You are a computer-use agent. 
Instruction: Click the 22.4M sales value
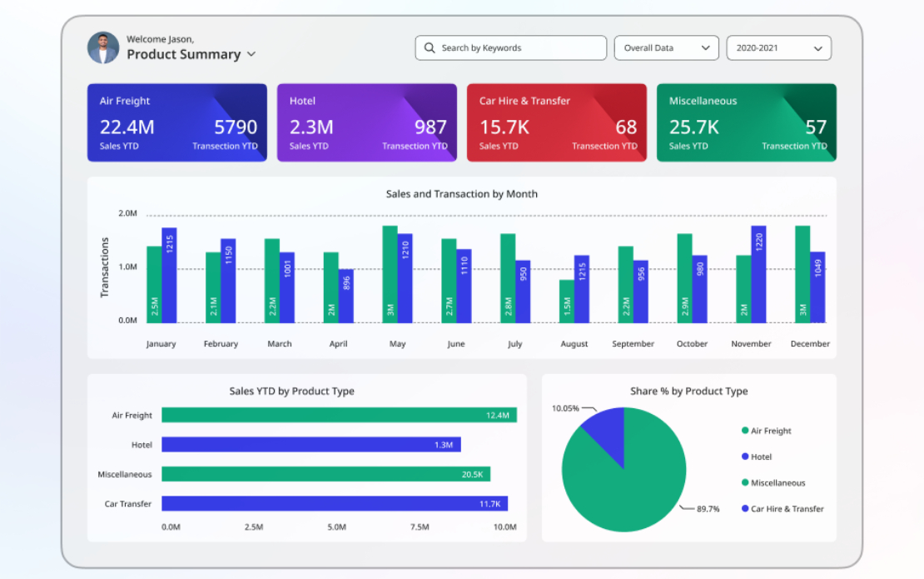(x=127, y=127)
